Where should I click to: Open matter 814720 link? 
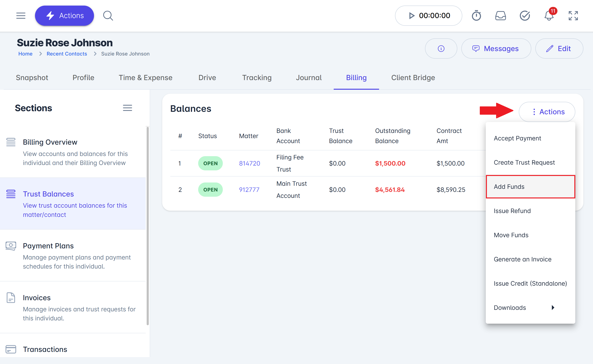[249, 163]
